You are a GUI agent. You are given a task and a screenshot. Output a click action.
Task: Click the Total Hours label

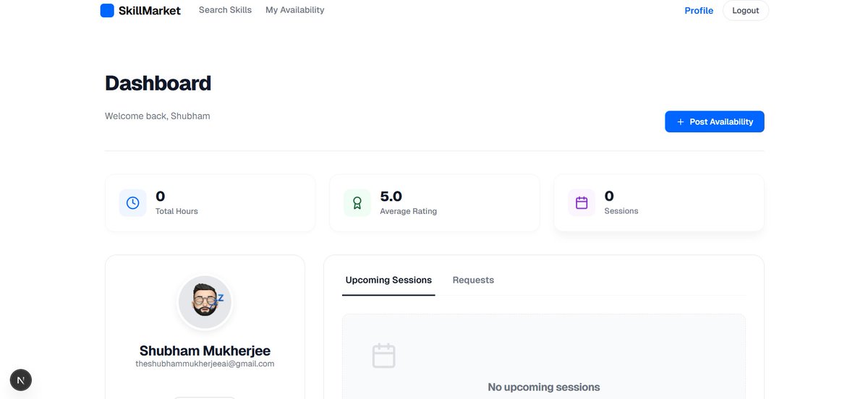tap(176, 211)
